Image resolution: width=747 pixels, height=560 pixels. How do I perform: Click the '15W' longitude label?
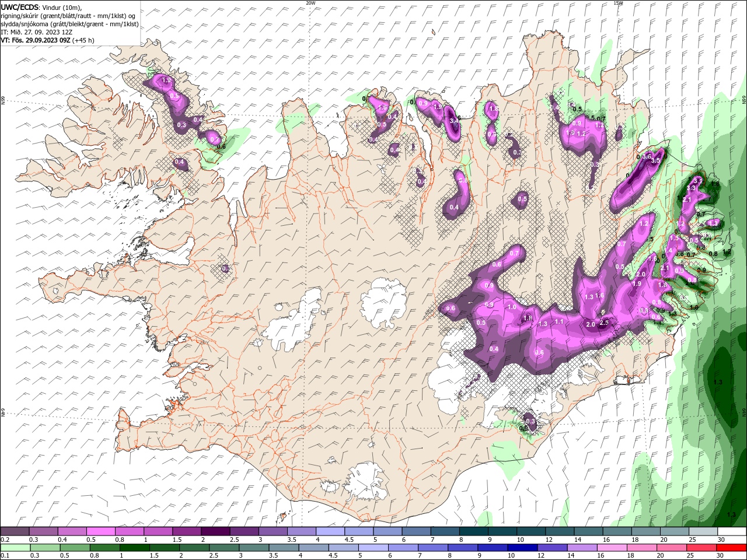click(618, 3)
